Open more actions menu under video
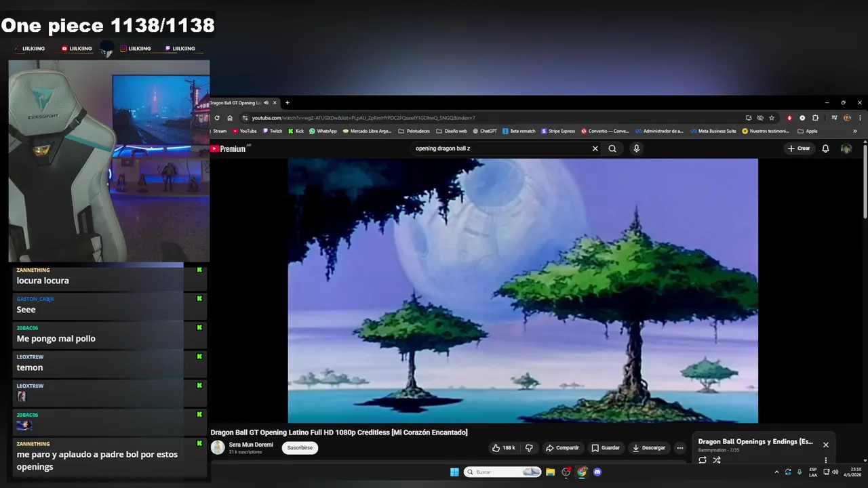 point(679,448)
